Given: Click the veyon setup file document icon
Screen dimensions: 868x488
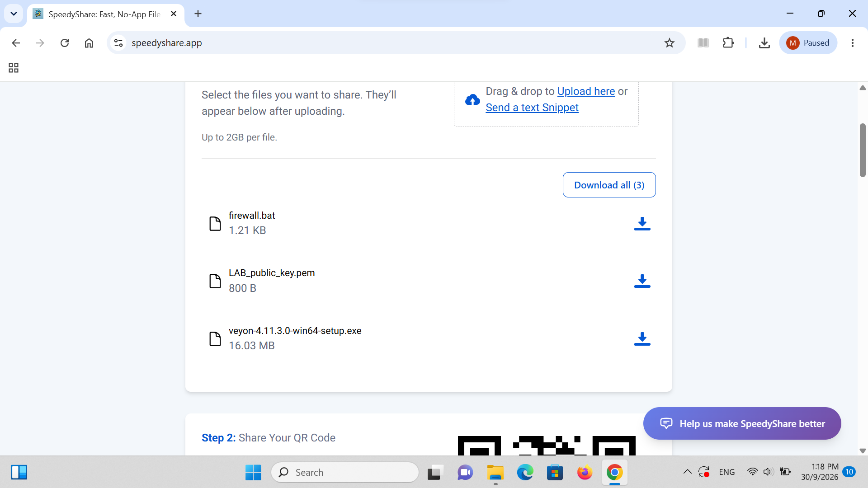Looking at the screenshot, I should click(215, 338).
